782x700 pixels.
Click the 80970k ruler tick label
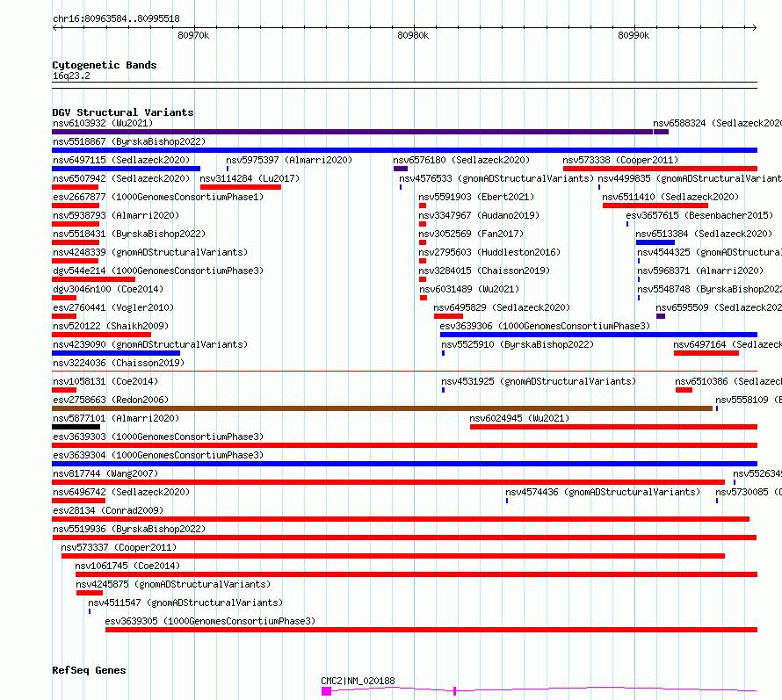pyautogui.click(x=193, y=35)
